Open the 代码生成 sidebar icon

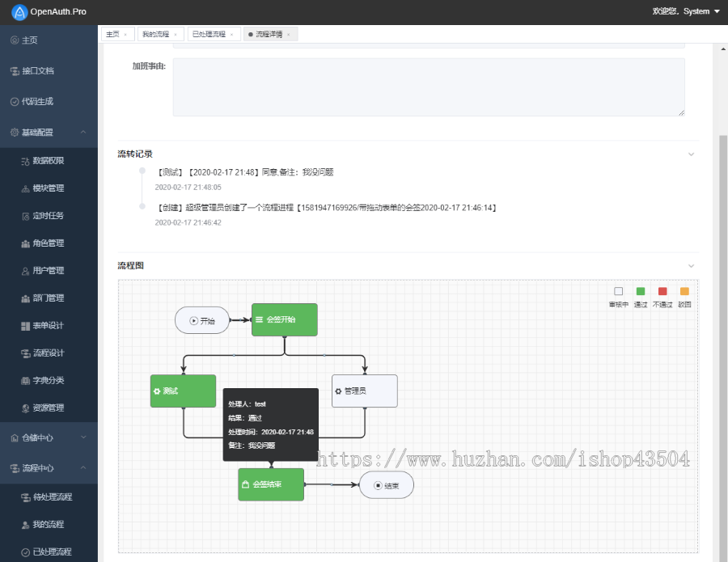point(15,102)
